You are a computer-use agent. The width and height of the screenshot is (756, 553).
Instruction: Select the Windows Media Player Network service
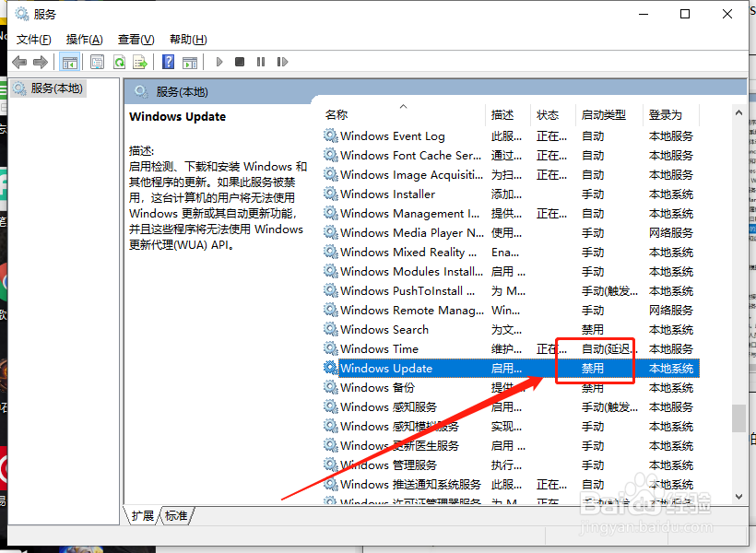pos(511,232)
